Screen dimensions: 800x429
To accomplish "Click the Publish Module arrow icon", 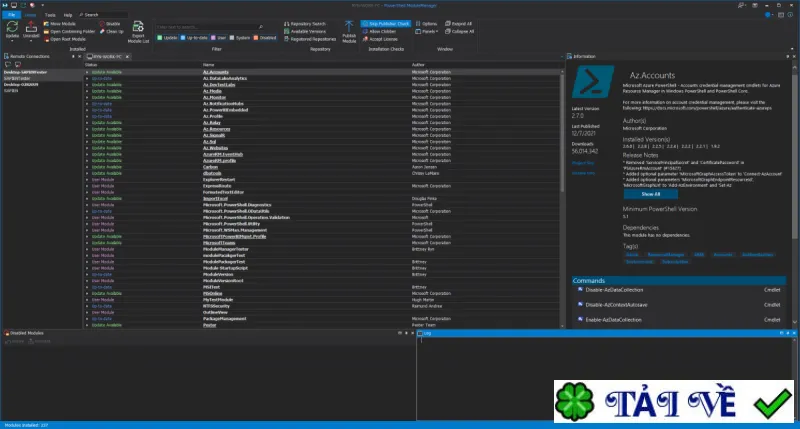I will [349, 27].
